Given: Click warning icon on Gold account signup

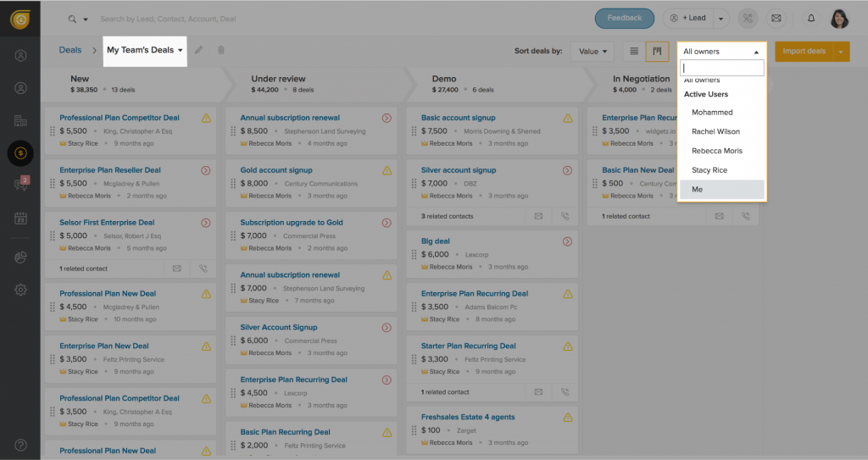Looking at the screenshot, I should click(387, 170).
